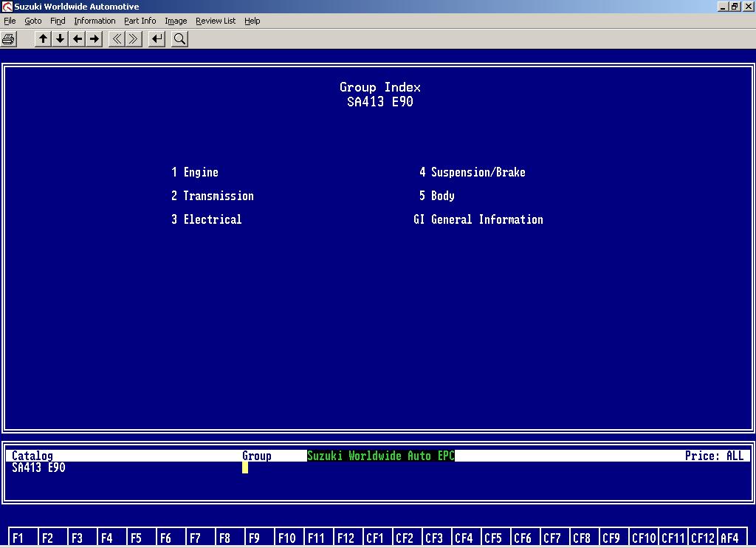Click the enter/return arrow toolbar icon
Image resolution: width=756 pixels, height=548 pixels.
(157, 39)
